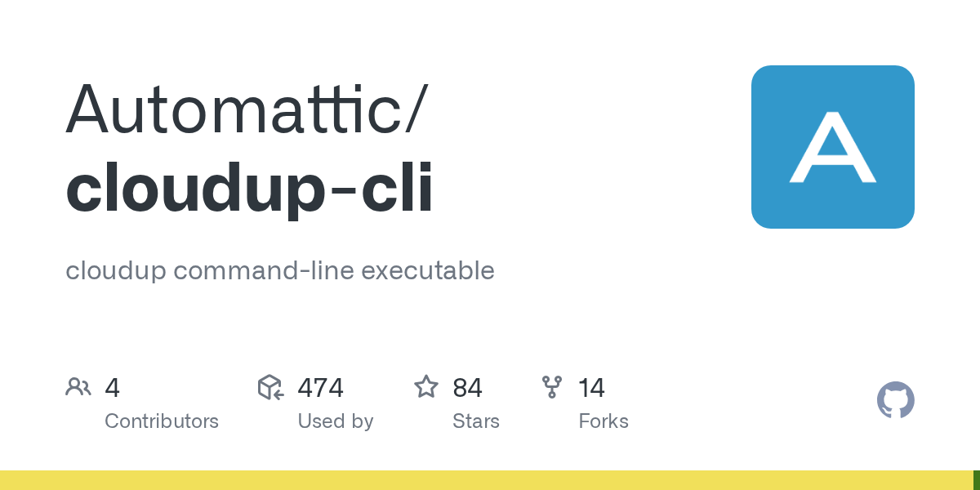Click the 474 used by count

pos(320,388)
